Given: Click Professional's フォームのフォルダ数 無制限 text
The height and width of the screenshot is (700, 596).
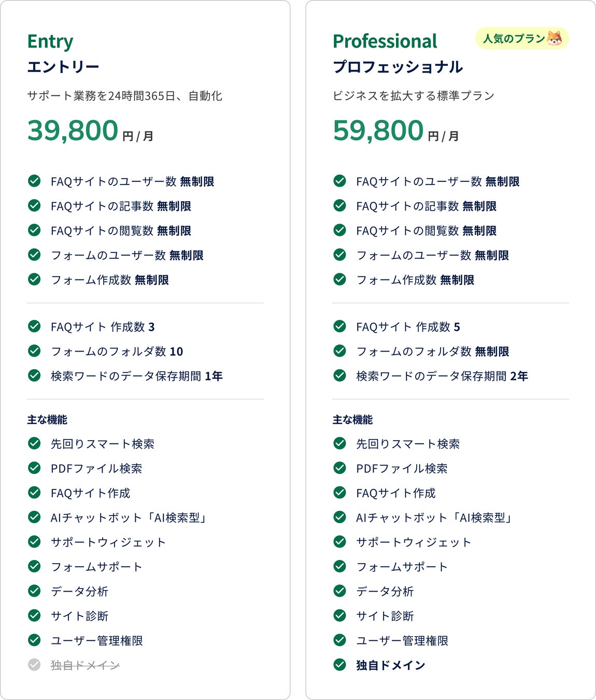Looking at the screenshot, I should [432, 352].
